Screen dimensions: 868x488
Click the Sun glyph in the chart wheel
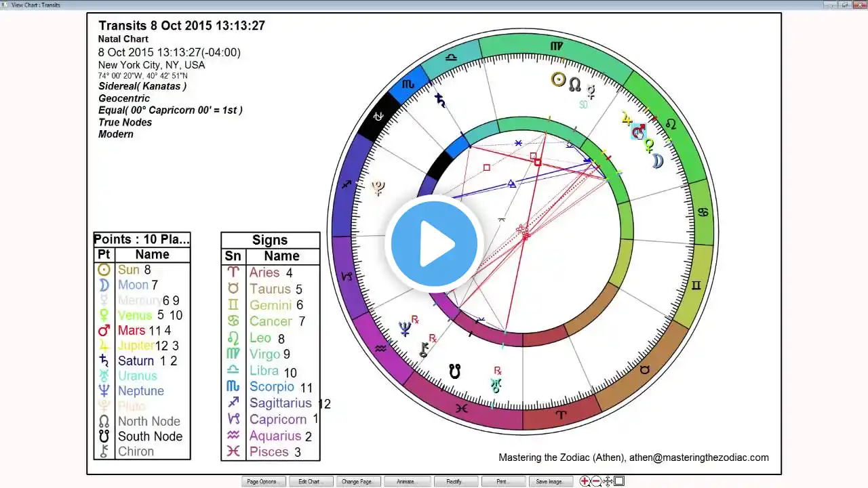558,80
